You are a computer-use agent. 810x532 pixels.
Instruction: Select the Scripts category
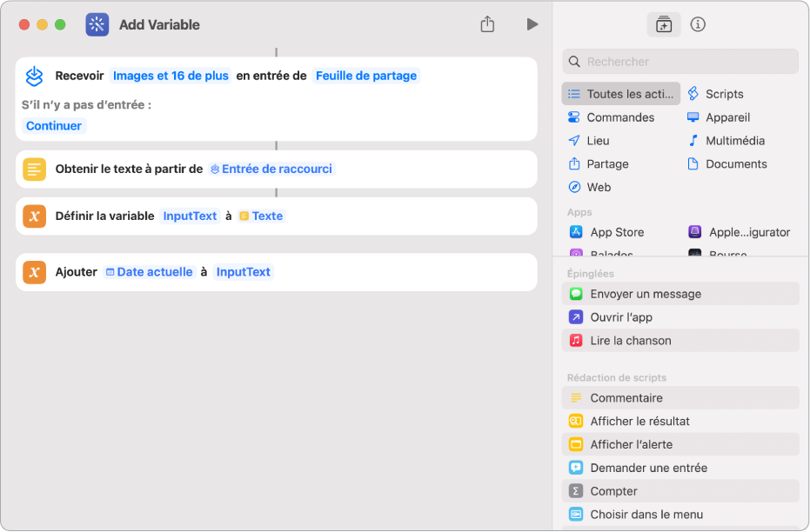click(716, 94)
